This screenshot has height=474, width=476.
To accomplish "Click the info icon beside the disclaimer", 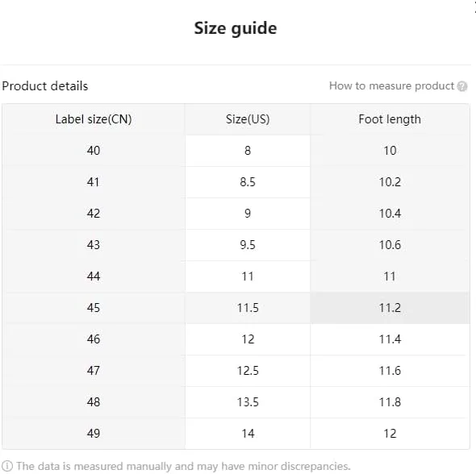I will pyautogui.click(x=7, y=466).
